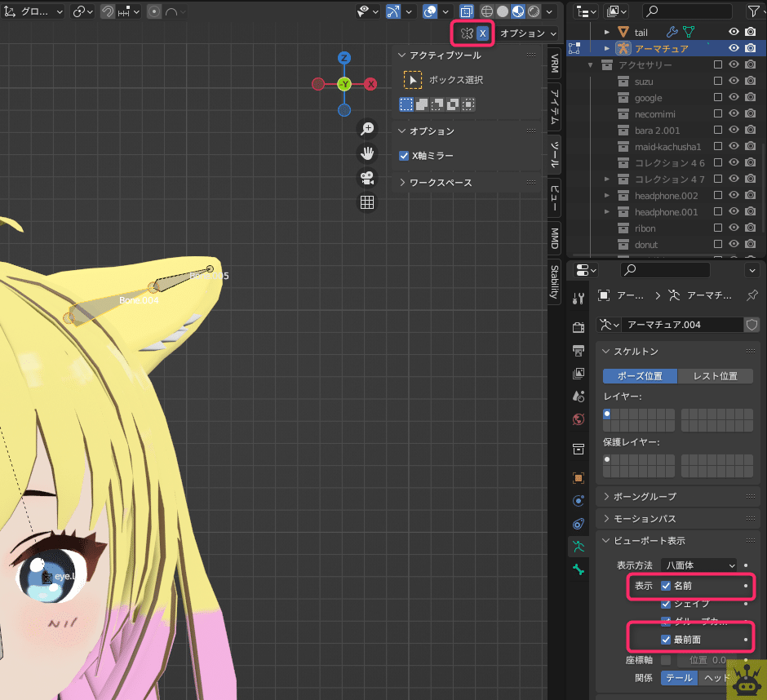
Task: Click the red X axis gizmo ball
Action: (x=370, y=84)
